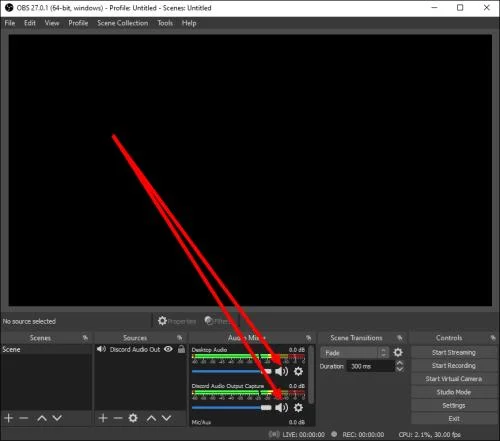The width and height of the screenshot is (500, 441).
Task: Add a new scene with plus icon
Action: coord(9,418)
